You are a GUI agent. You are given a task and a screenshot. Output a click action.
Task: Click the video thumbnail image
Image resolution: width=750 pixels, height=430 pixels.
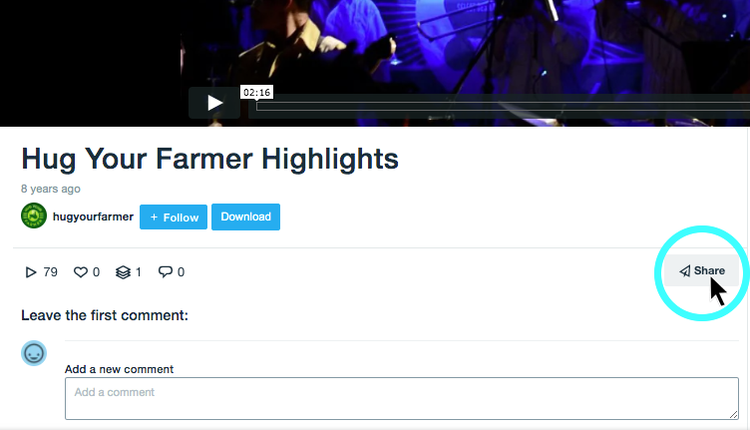[x=375, y=63]
